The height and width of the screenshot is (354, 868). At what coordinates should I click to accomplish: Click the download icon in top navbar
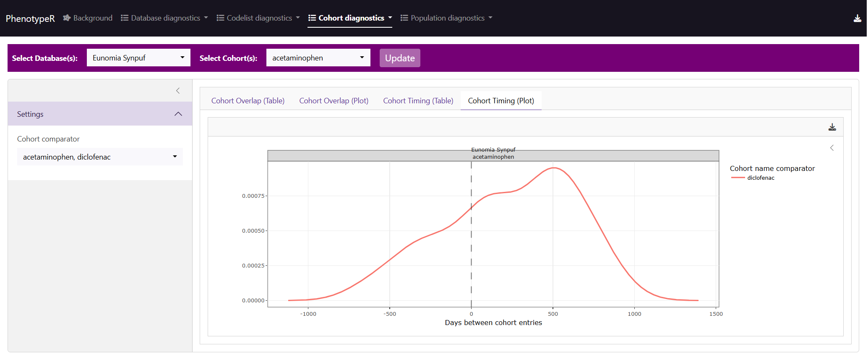coord(857,18)
